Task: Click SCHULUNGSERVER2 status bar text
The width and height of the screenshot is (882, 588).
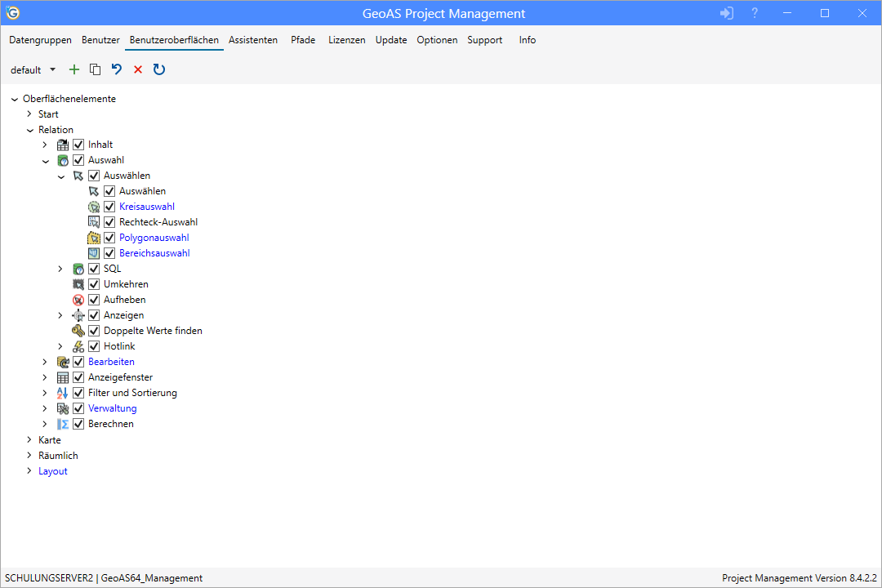Action: 49,578
